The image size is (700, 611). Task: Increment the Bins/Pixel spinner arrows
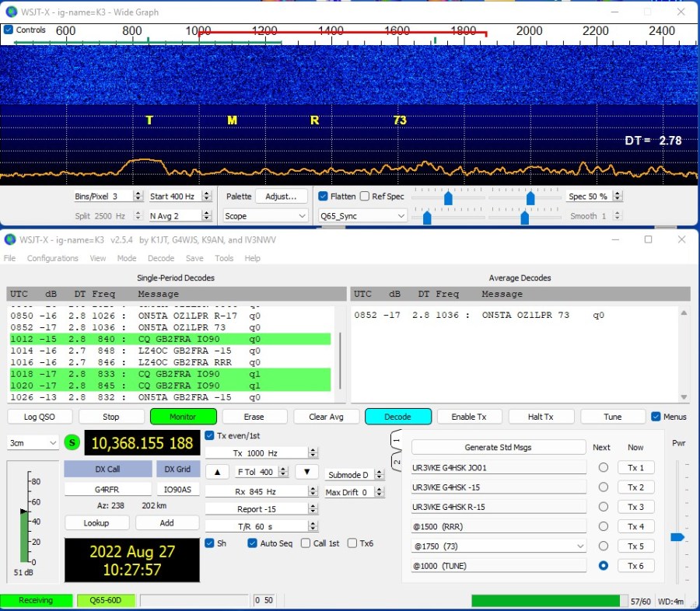[138, 194]
